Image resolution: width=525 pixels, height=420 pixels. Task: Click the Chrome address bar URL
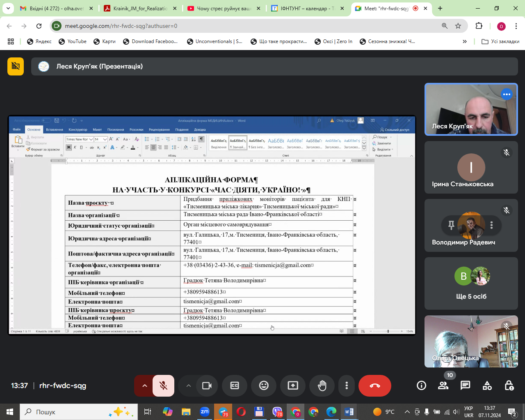[x=121, y=26]
